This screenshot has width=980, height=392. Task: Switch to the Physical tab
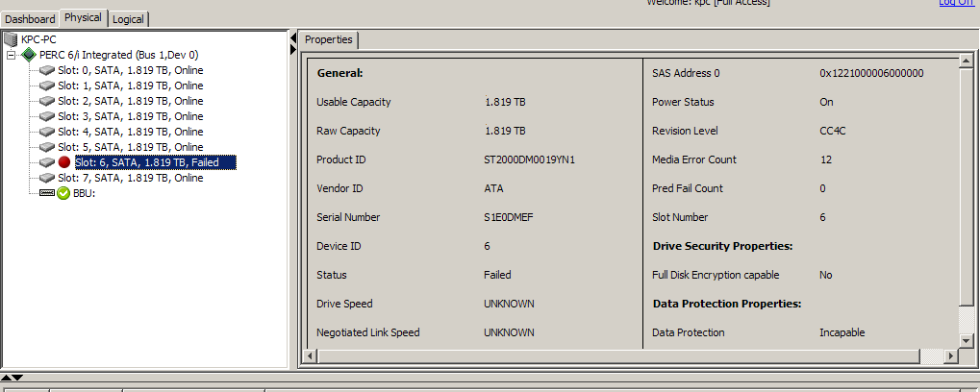click(83, 17)
